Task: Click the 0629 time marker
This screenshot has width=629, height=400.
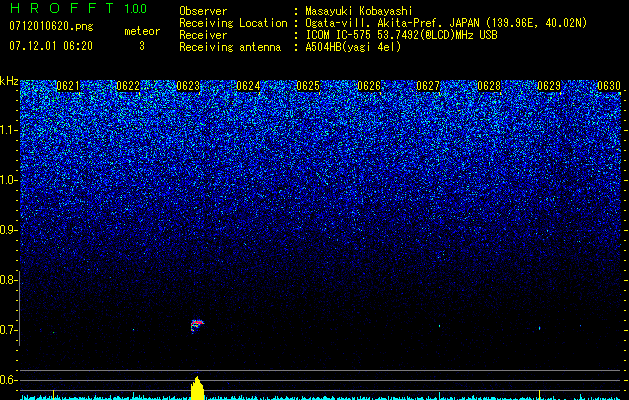Action: pyautogui.click(x=549, y=86)
